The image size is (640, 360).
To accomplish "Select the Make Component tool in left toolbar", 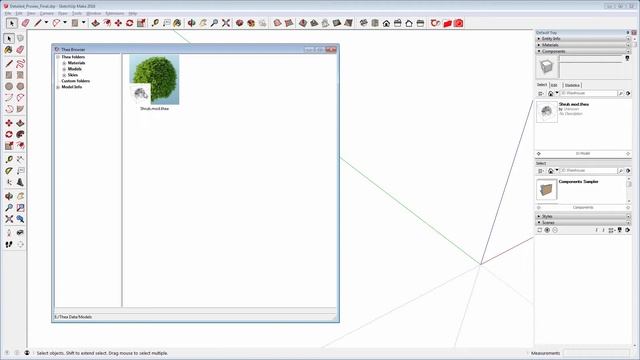I will tap(20, 38).
